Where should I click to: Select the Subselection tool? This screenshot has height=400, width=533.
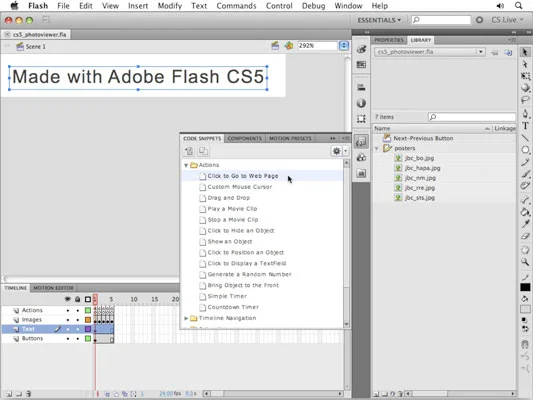pyautogui.click(x=525, y=64)
